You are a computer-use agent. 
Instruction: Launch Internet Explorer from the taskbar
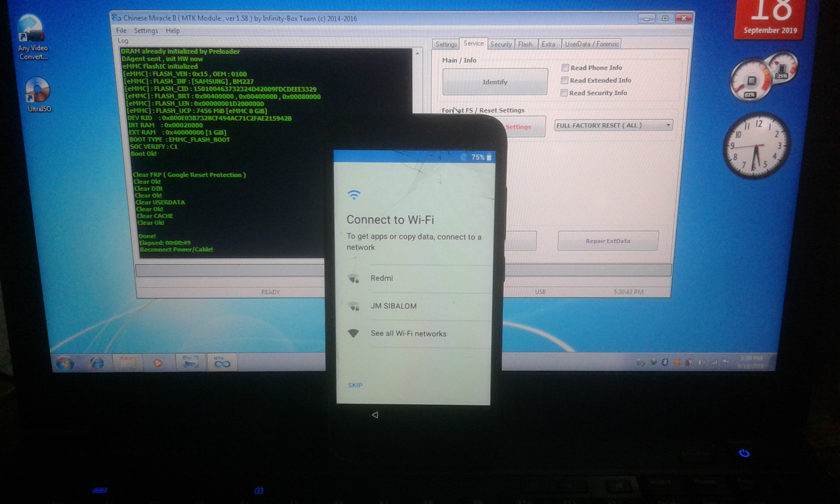(97, 362)
